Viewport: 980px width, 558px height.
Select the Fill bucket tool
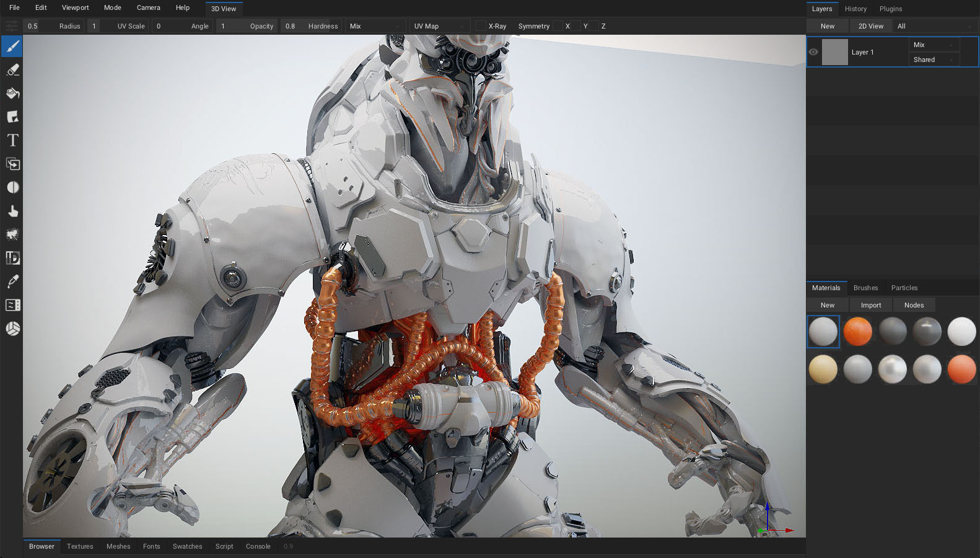[12, 94]
